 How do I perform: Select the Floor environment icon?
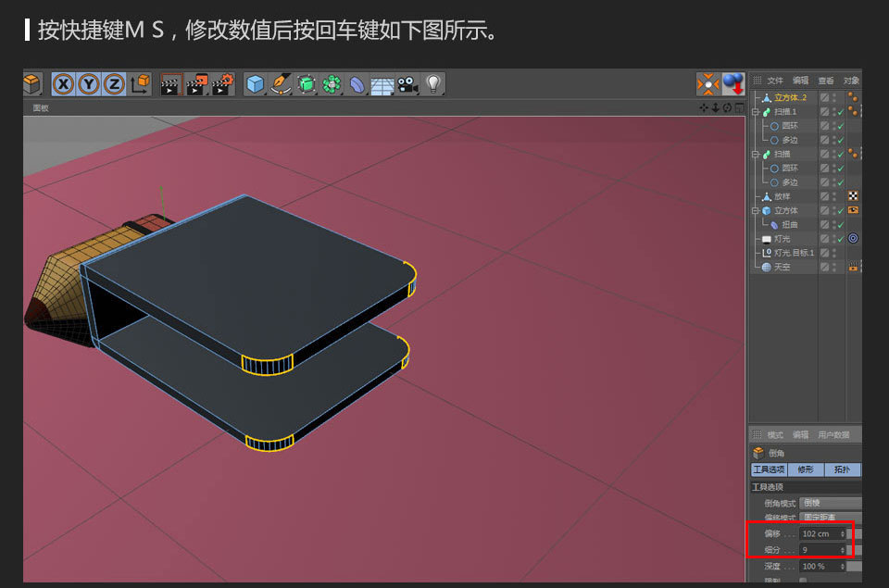coord(382,84)
